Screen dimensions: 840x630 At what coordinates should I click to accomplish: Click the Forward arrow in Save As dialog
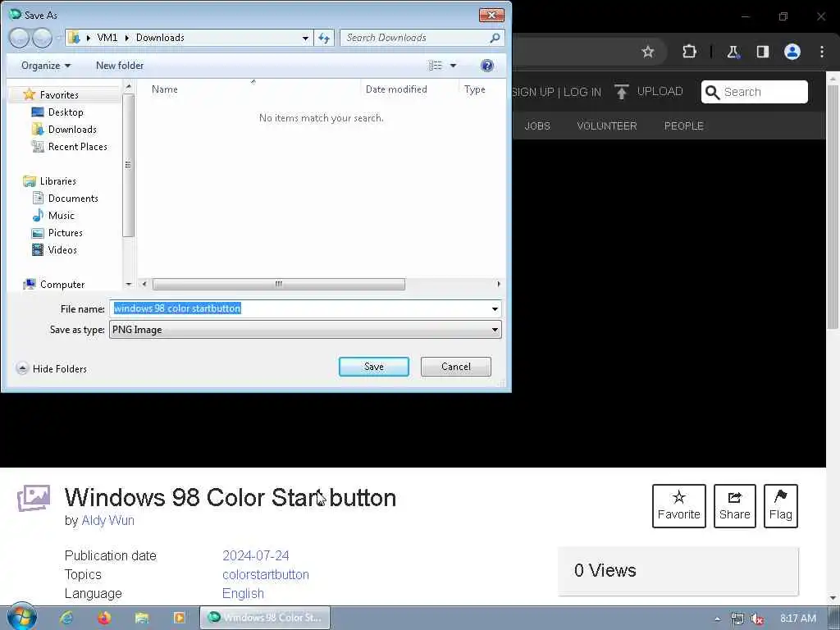point(42,38)
